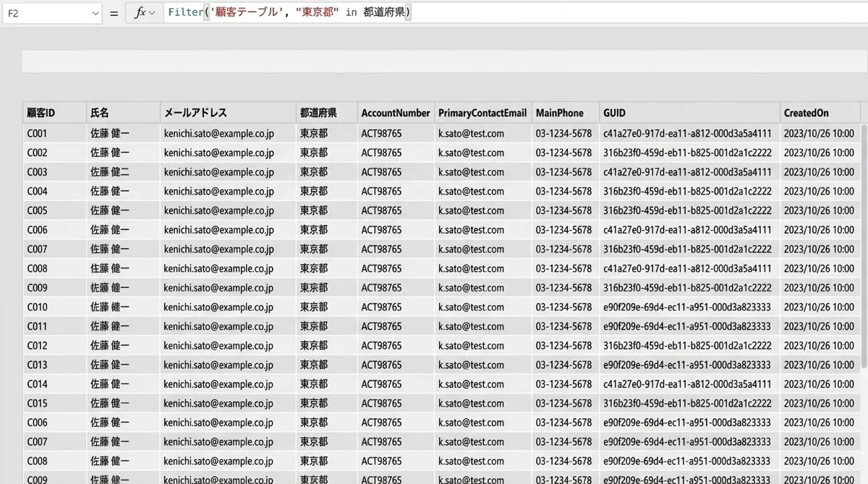The width and height of the screenshot is (868, 484).
Task: Click the "東京都" string in the formula
Action: 318,13
